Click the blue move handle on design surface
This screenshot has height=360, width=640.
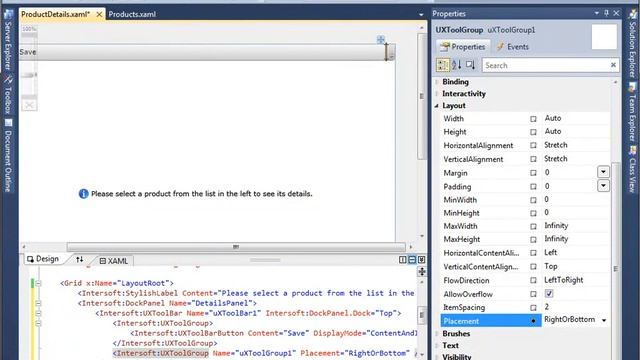[380, 39]
